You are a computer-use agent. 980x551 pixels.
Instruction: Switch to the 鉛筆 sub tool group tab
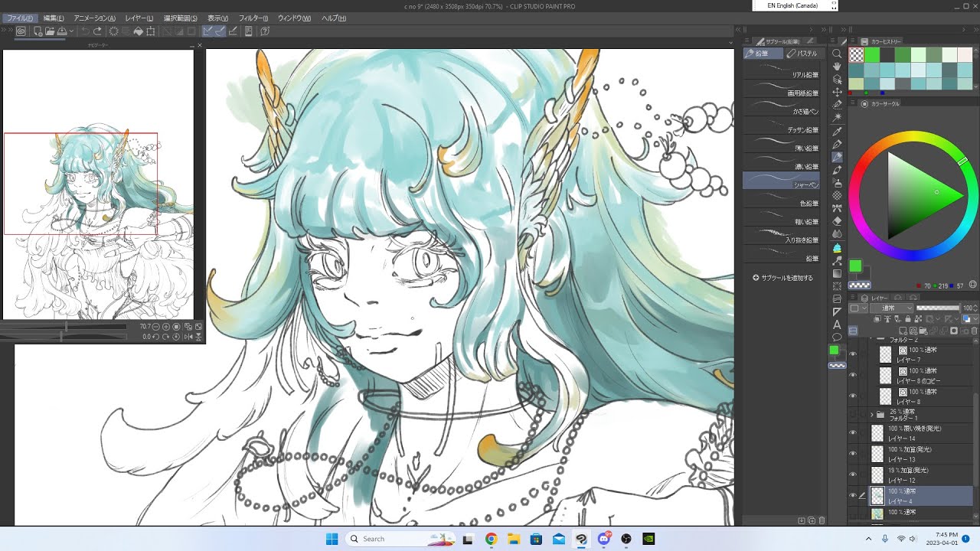[x=763, y=54]
